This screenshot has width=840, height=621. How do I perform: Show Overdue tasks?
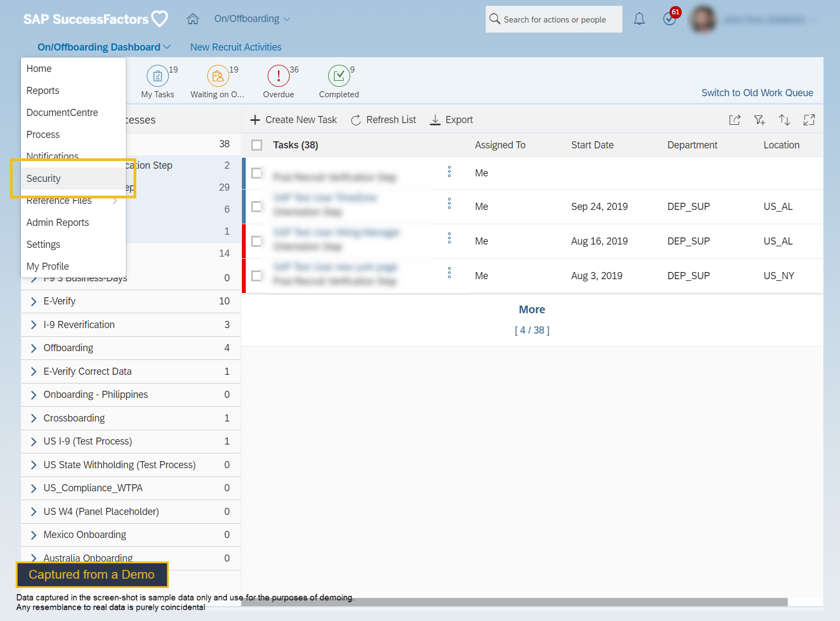point(279,76)
